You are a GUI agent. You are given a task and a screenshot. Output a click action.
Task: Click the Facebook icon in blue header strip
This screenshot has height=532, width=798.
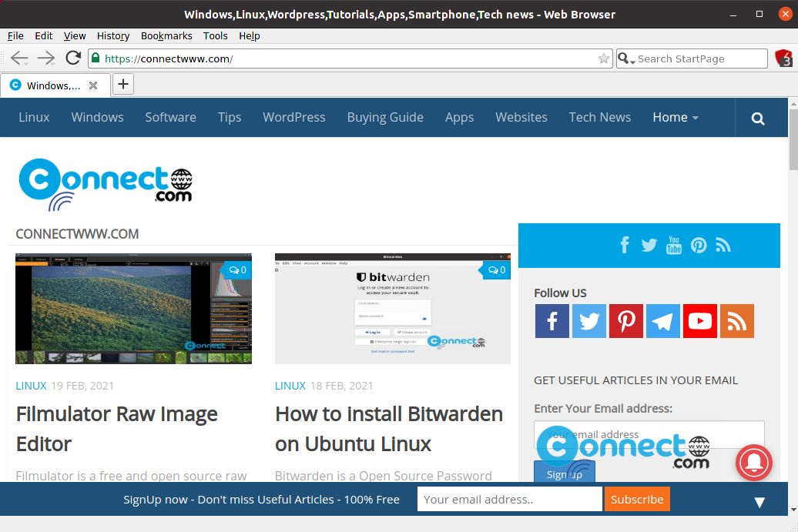[x=625, y=245]
